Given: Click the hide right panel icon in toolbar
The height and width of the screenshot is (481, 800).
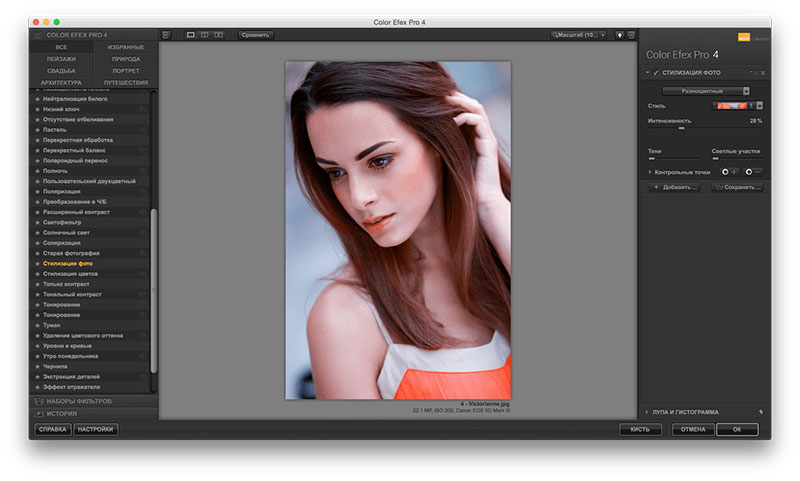Looking at the screenshot, I should (631, 35).
